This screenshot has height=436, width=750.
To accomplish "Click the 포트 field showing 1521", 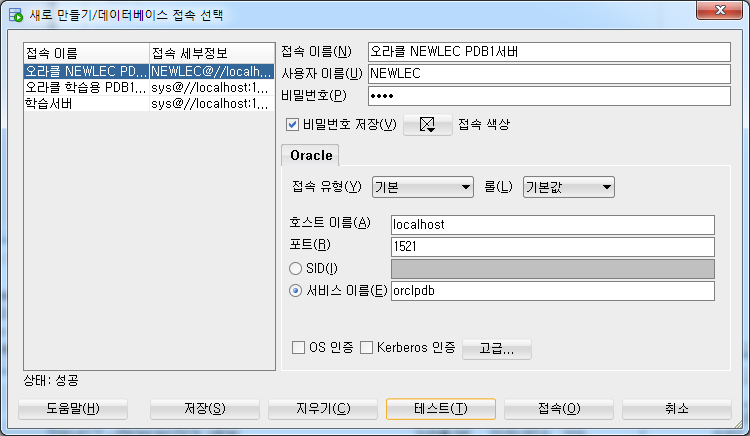I will tap(552, 247).
